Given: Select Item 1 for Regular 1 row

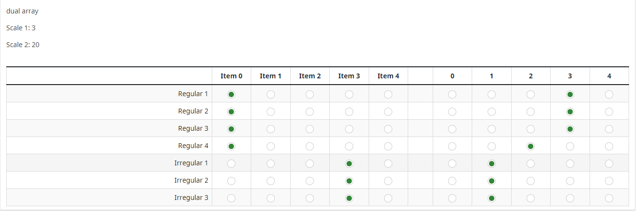Looking at the screenshot, I should click(x=270, y=94).
